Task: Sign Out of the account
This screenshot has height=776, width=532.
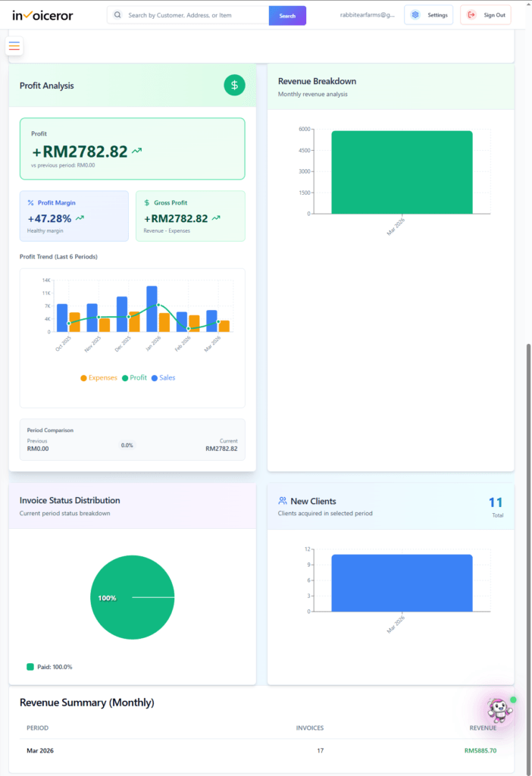Action: coord(486,15)
